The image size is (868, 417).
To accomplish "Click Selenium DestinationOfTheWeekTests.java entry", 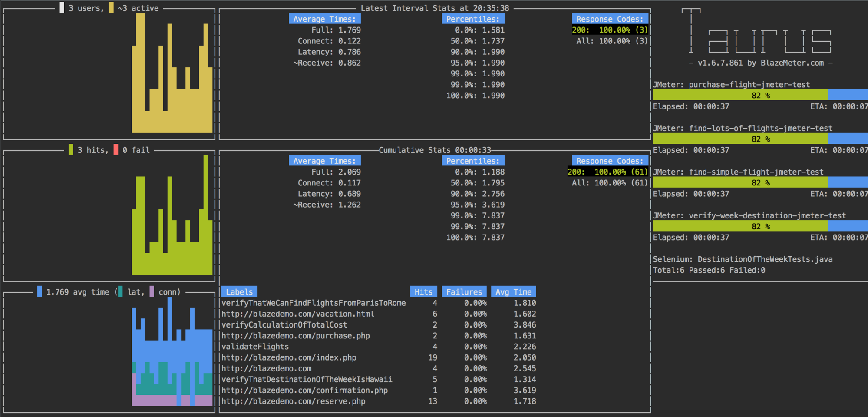I will click(743, 259).
